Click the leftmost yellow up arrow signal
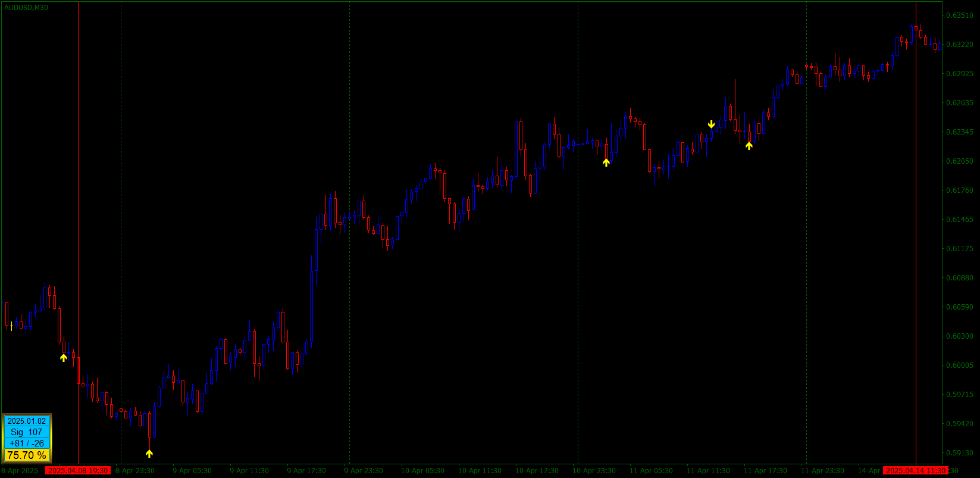980x478 pixels. pyautogui.click(x=64, y=358)
